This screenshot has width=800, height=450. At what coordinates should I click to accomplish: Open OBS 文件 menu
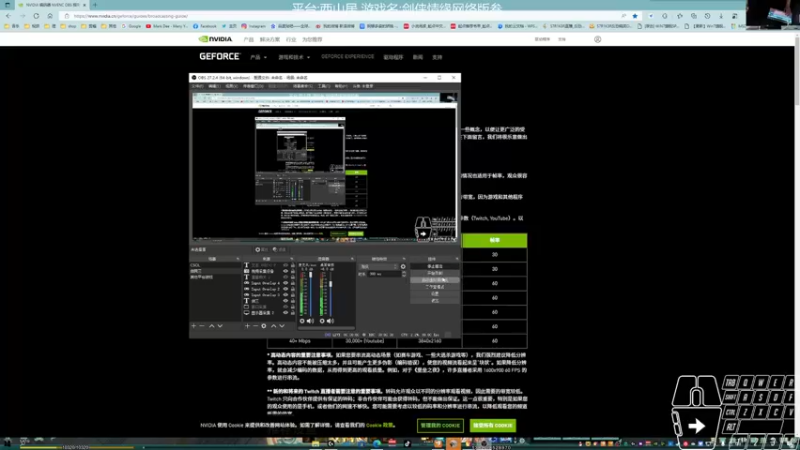(x=197, y=86)
